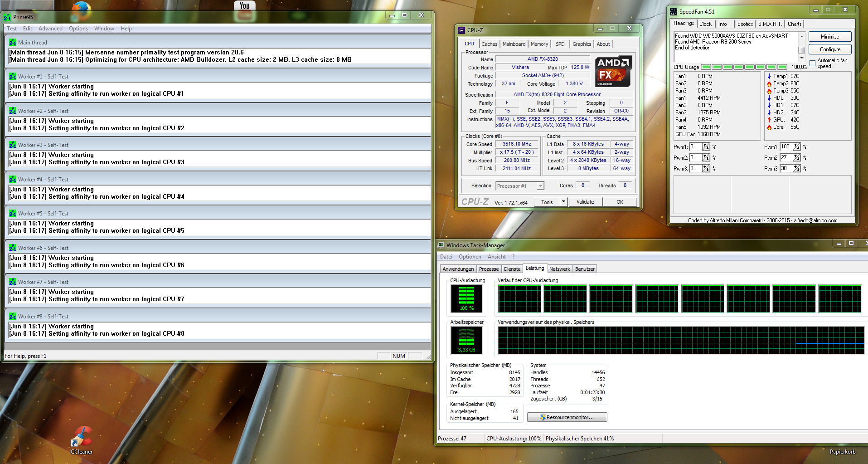
Task: Click the spinner beside Pwm2 value 27
Action: pyautogui.click(x=797, y=158)
